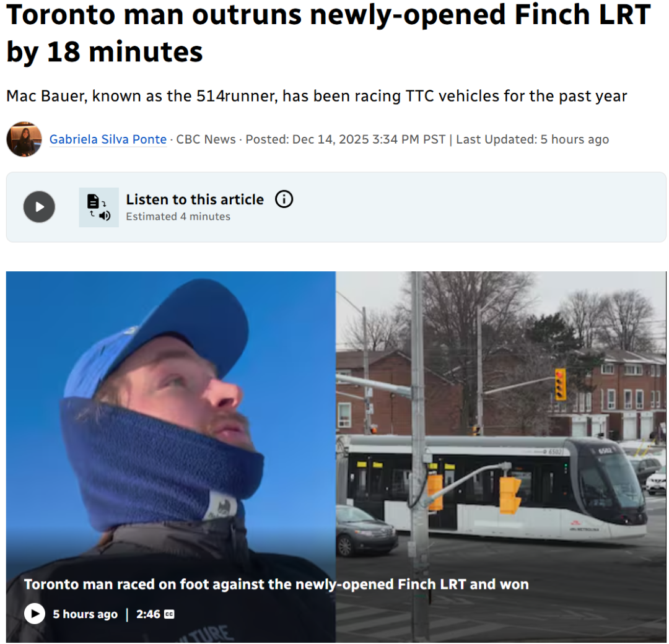Click the CBC News source label
This screenshot has height=644, width=669.
click(x=206, y=139)
